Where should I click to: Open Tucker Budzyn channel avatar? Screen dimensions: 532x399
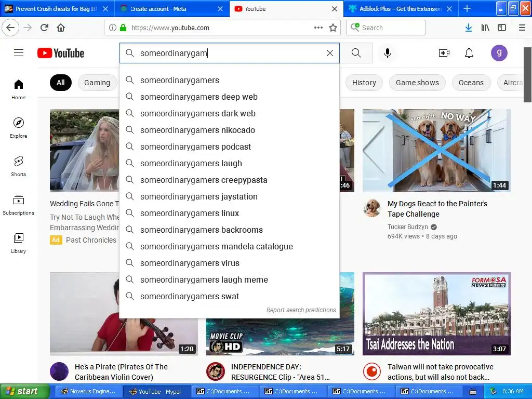pos(372,208)
